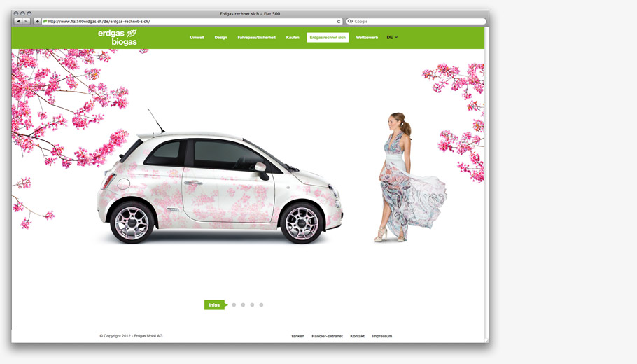Reload the page using the refresh icon

338,21
